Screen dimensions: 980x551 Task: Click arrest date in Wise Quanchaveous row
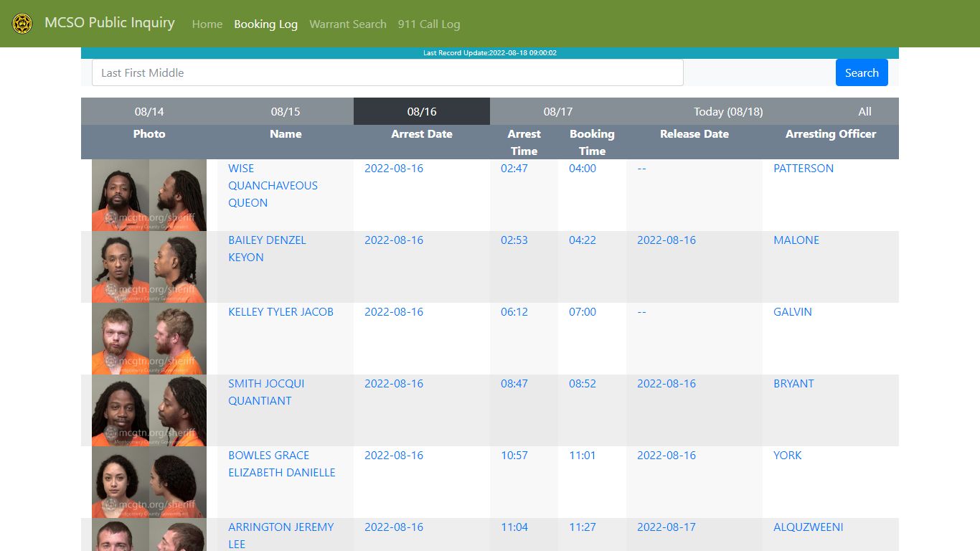click(x=394, y=168)
